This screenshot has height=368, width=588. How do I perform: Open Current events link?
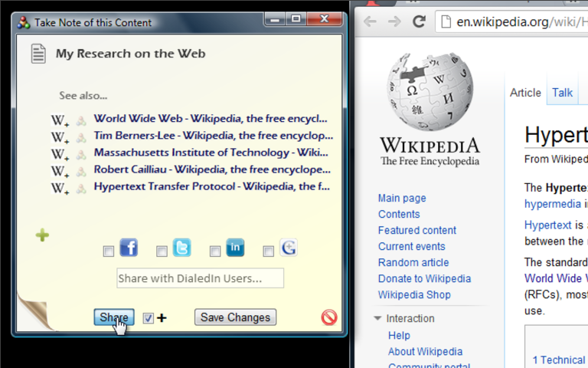click(411, 246)
